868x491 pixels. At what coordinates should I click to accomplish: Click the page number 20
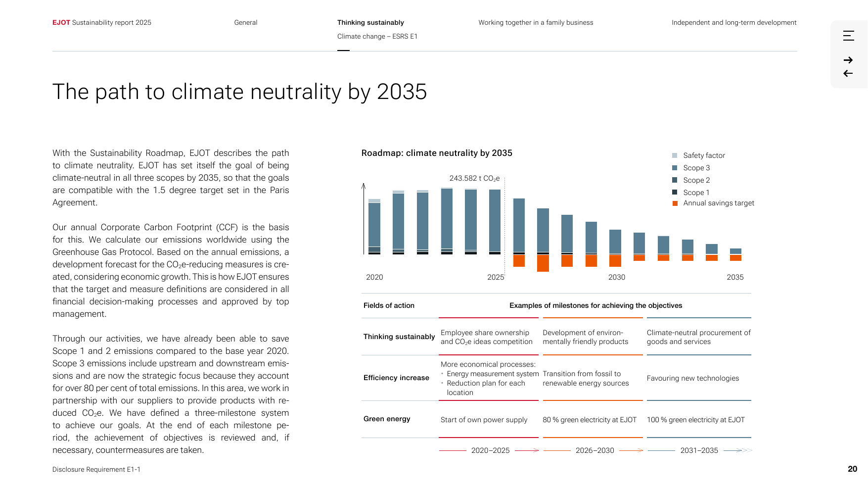click(x=852, y=469)
